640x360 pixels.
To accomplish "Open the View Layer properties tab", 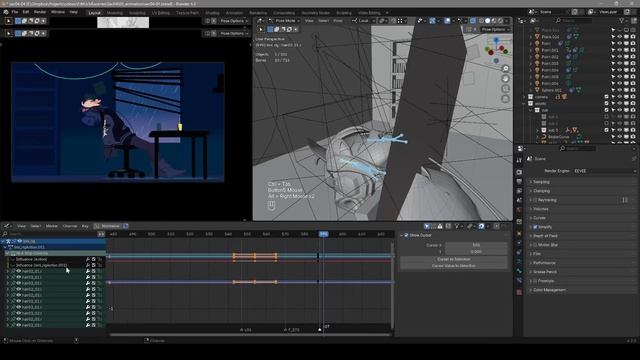I will coord(519,191).
